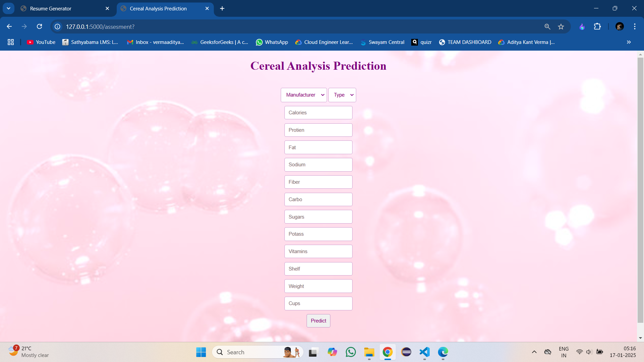
Task: Click the new tab plus button
Action: 222,8
